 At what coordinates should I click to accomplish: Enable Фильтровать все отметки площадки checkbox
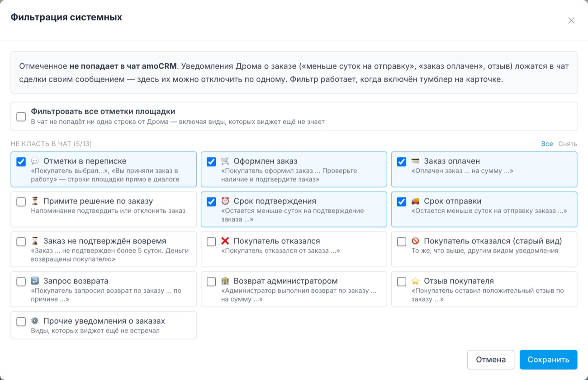click(x=21, y=117)
